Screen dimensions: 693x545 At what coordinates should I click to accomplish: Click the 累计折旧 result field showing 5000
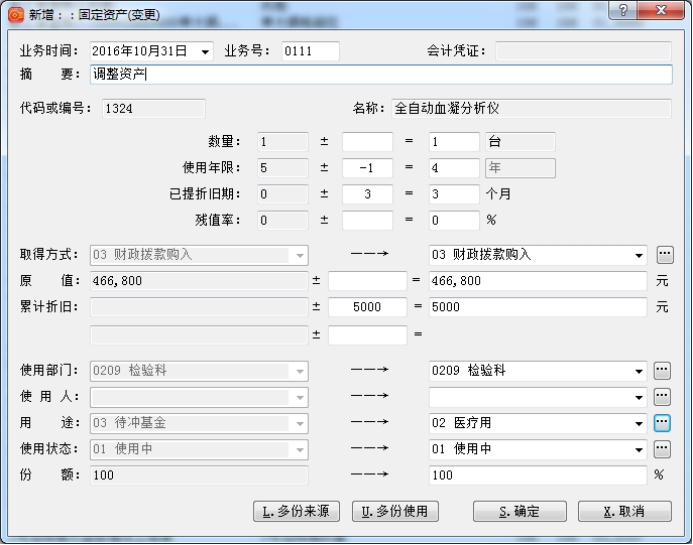click(x=538, y=307)
